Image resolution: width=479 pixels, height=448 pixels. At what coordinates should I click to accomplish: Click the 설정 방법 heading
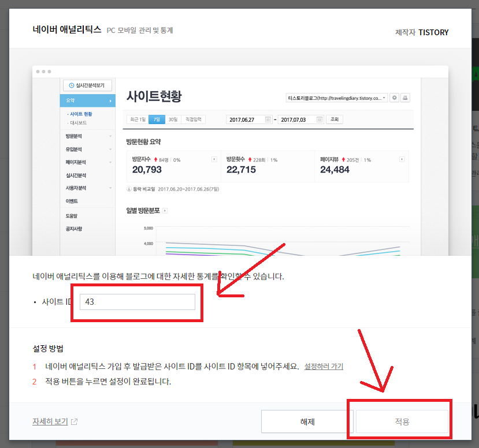(48, 349)
